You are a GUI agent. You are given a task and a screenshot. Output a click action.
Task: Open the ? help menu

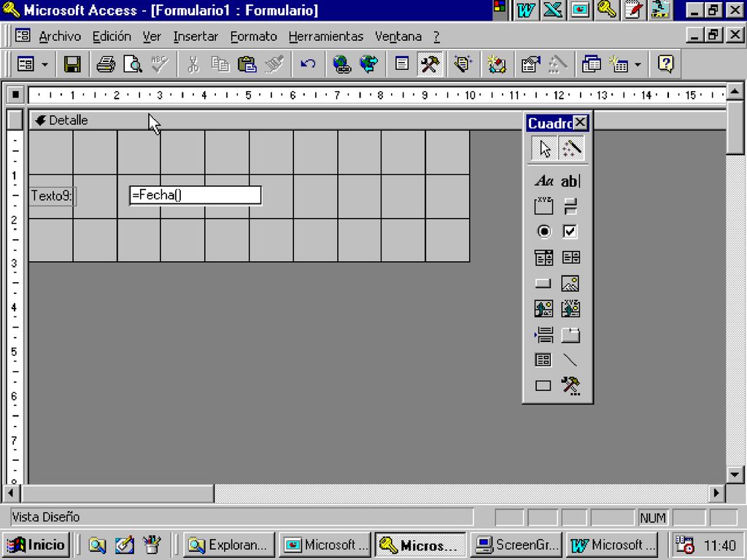436,36
